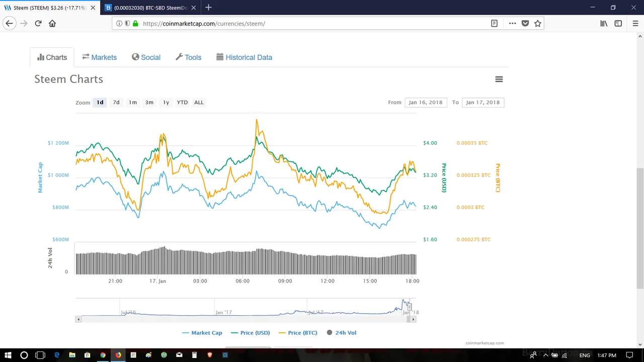Open page actions three-dot menu
644x362 pixels.
pos(512,23)
